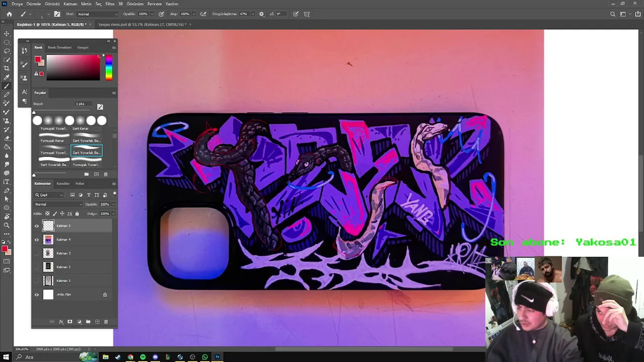Show the Katman 3 layer

pos(36,253)
